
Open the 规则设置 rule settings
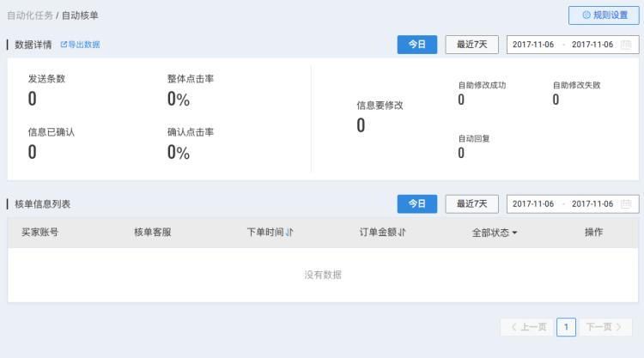605,15
